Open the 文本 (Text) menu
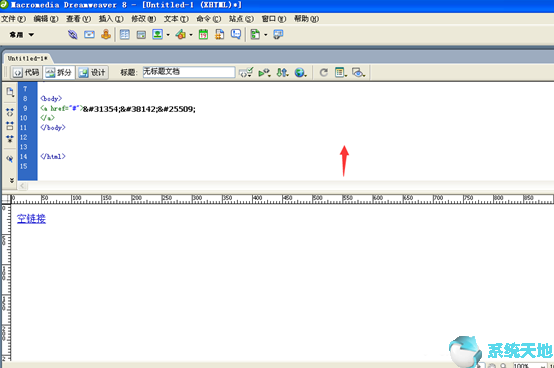The height and width of the screenshot is (368, 554). [176, 19]
